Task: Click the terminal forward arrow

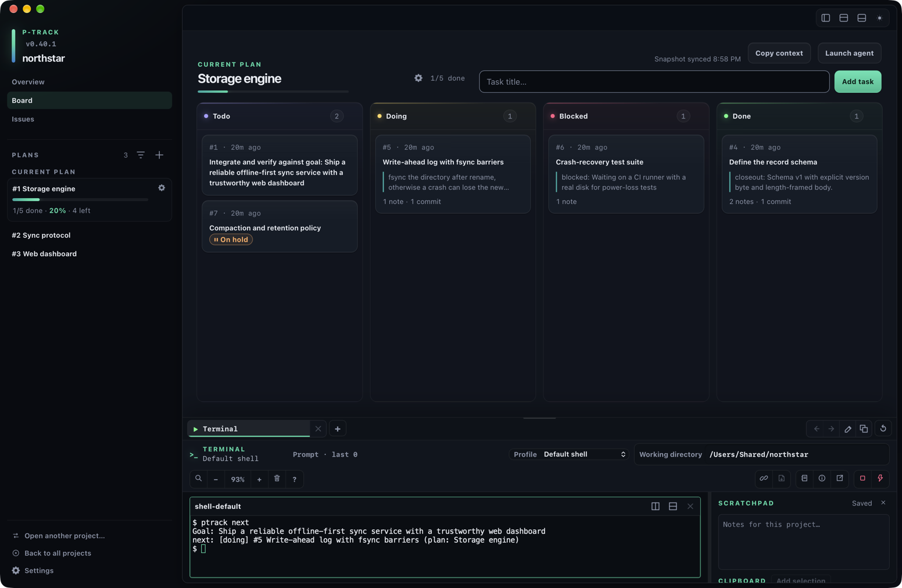Action: pos(832,429)
